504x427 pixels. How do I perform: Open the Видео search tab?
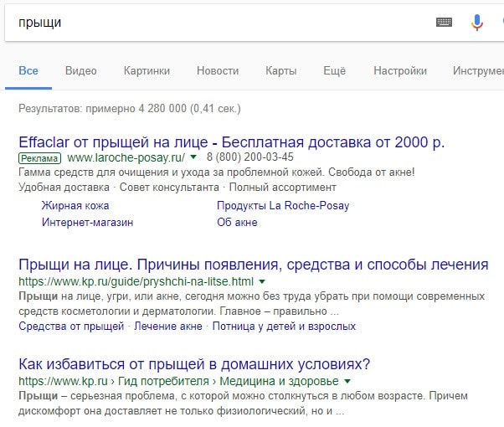(80, 71)
